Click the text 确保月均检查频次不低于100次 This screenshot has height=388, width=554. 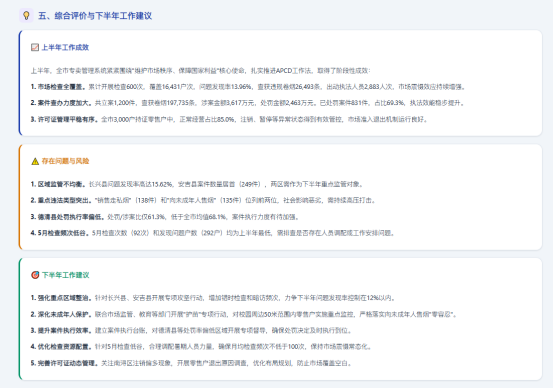(x=261, y=347)
